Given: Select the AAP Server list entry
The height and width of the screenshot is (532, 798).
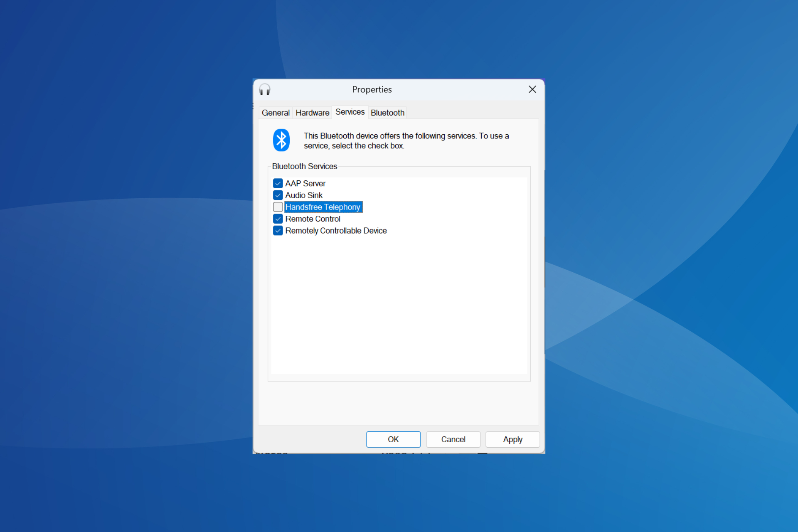Looking at the screenshot, I should 306,183.
